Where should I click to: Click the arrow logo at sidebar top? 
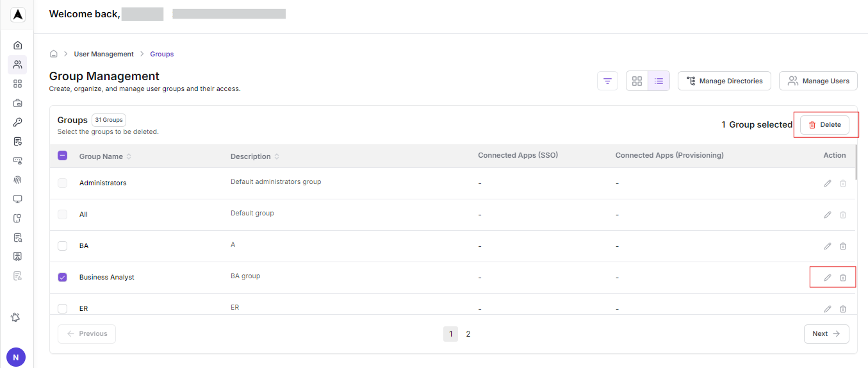18,14
